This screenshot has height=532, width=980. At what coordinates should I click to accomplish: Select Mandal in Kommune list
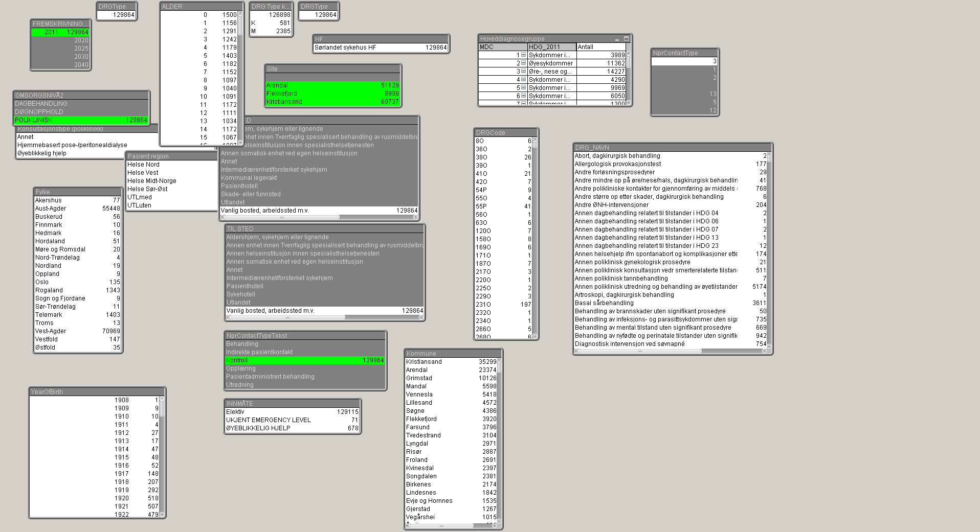point(451,386)
